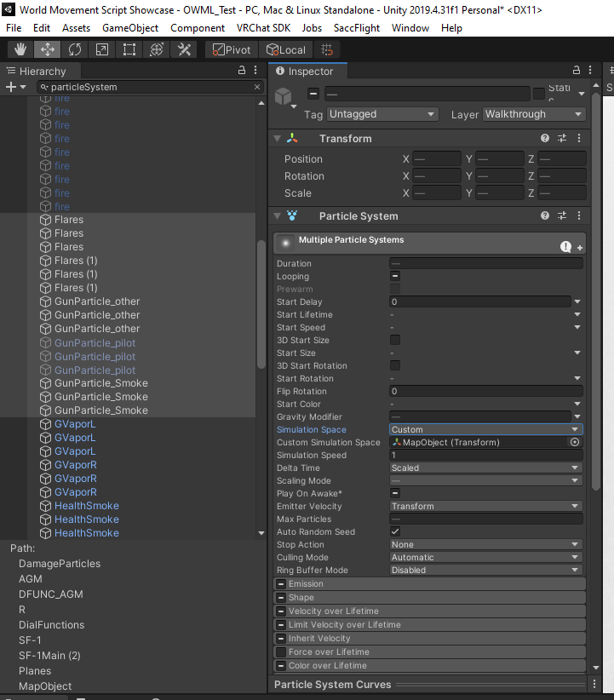
Task: Click the Hierarchy search field
Action: [x=150, y=87]
